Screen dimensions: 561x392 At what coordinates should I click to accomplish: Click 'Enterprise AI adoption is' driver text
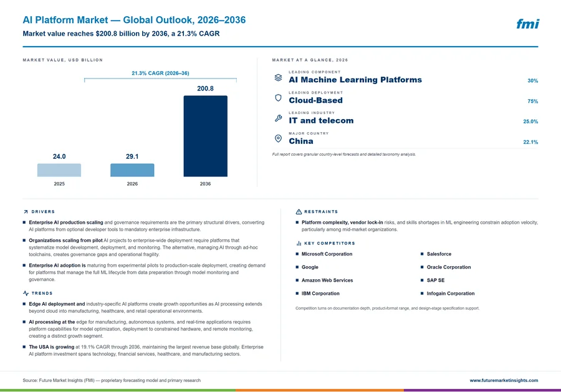coord(57,265)
